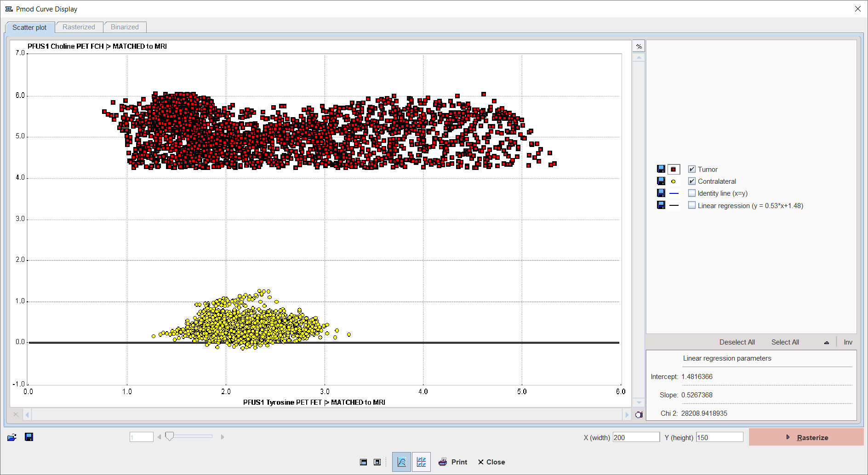
Task: Uncheck the Tumor curve checkbox
Action: pyautogui.click(x=691, y=169)
